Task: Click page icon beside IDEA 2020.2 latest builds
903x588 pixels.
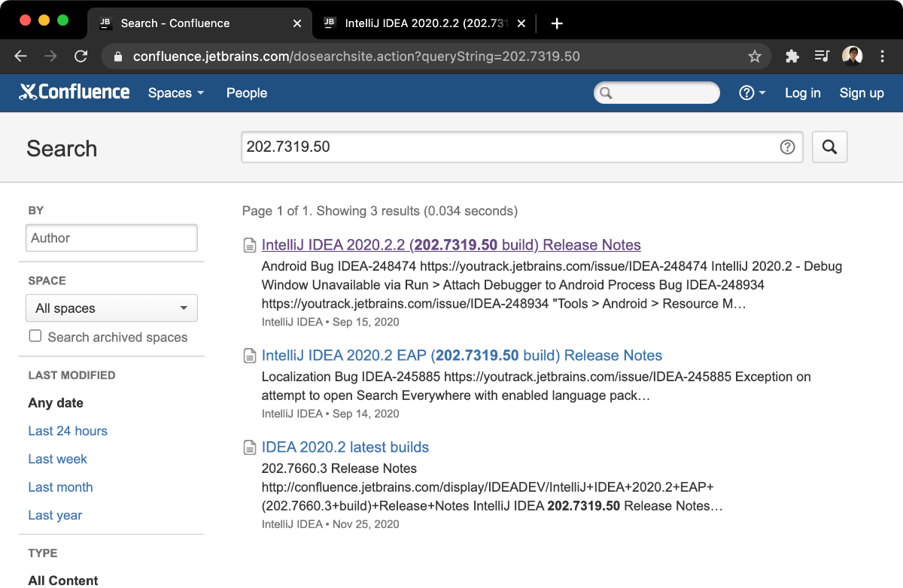Action: [x=250, y=447]
